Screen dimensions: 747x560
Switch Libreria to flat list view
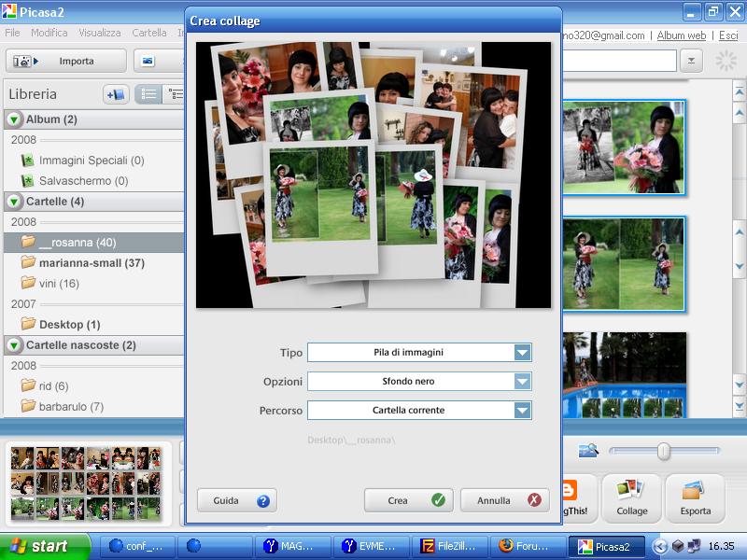coord(148,94)
